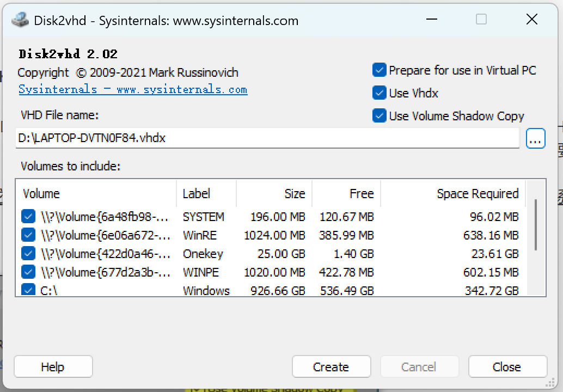
Task: Sort by the Label column header
Action: [206, 193]
